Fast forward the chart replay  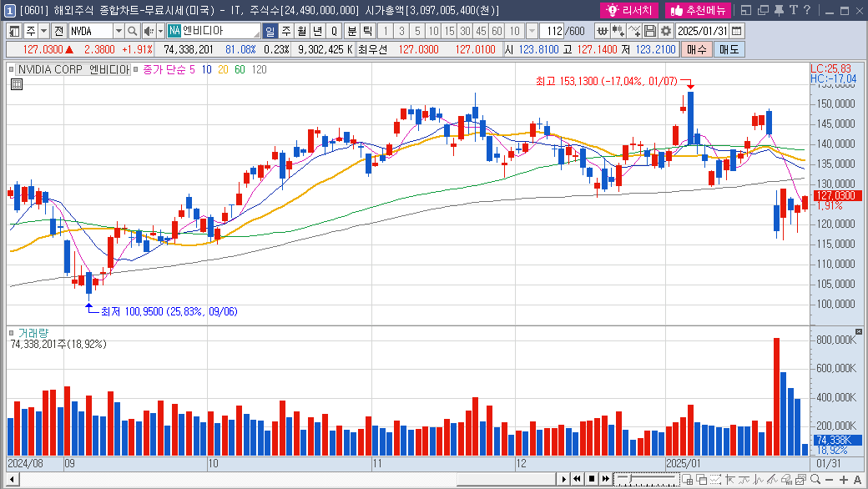click(606, 479)
